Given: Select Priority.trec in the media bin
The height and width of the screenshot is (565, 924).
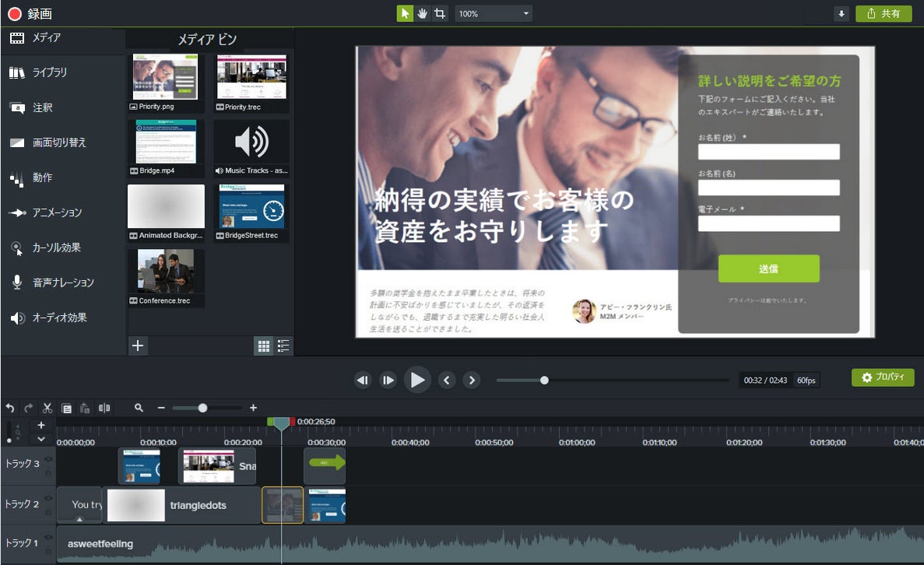Looking at the screenshot, I should [x=251, y=82].
